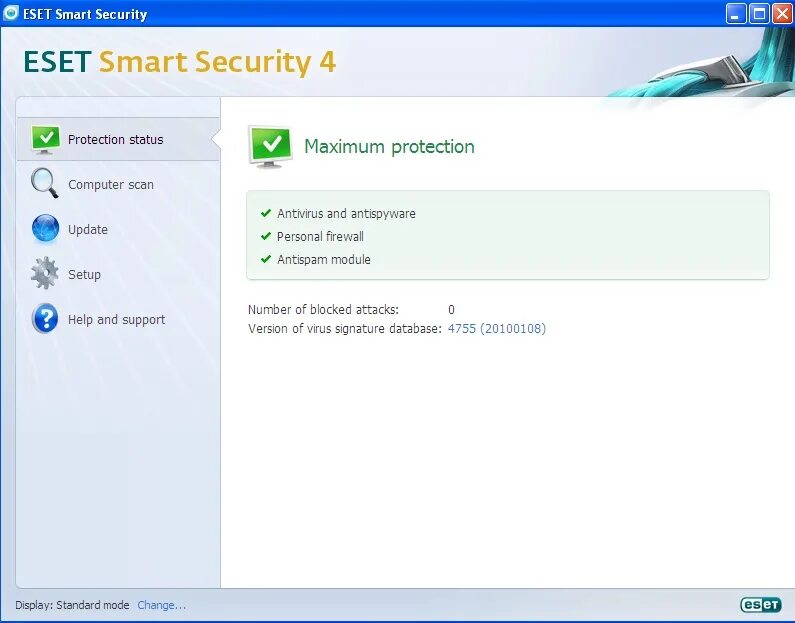Minimize the ESET Smart Security window
This screenshot has width=795, height=623.
736,14
